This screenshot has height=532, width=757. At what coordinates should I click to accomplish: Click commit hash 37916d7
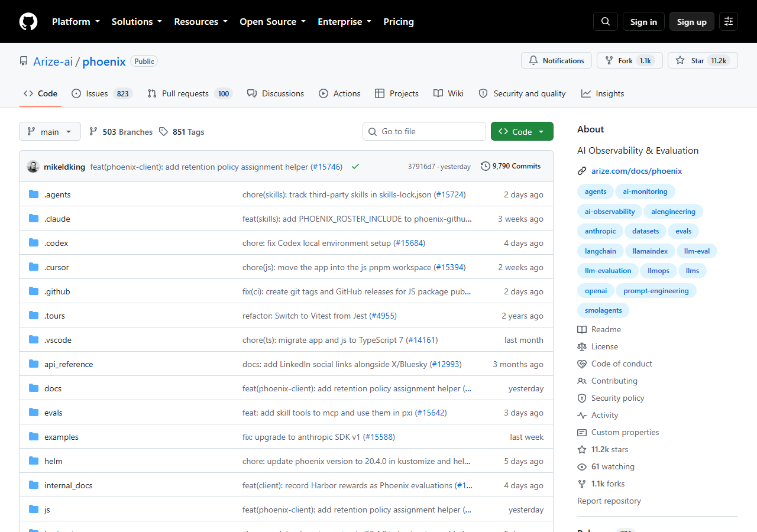pos(422,167)
